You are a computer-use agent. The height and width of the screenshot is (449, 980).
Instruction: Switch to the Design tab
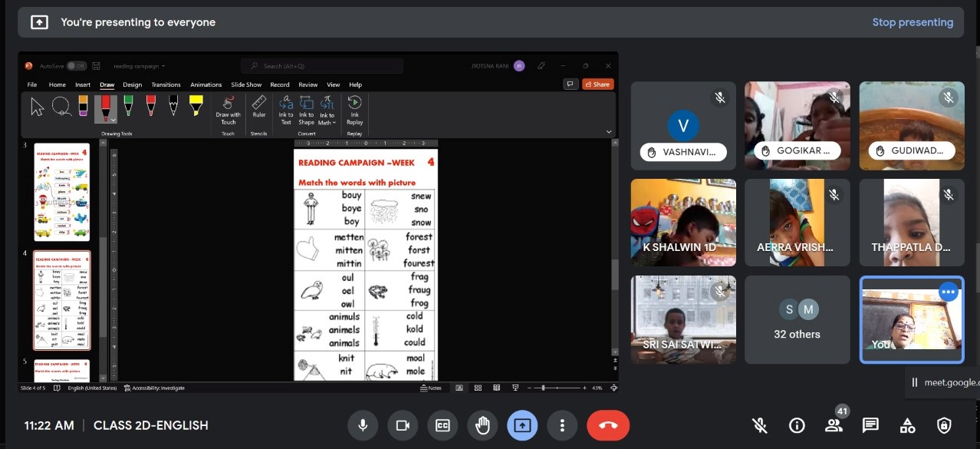(133, 84)
